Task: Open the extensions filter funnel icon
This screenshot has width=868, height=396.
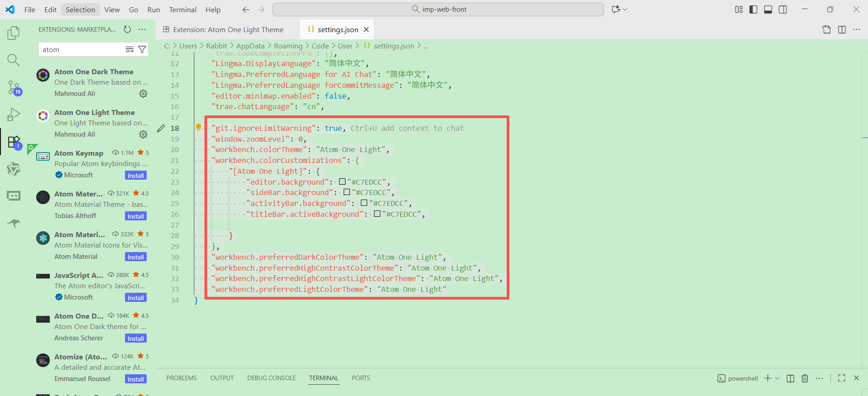Action: coord(142,49)
